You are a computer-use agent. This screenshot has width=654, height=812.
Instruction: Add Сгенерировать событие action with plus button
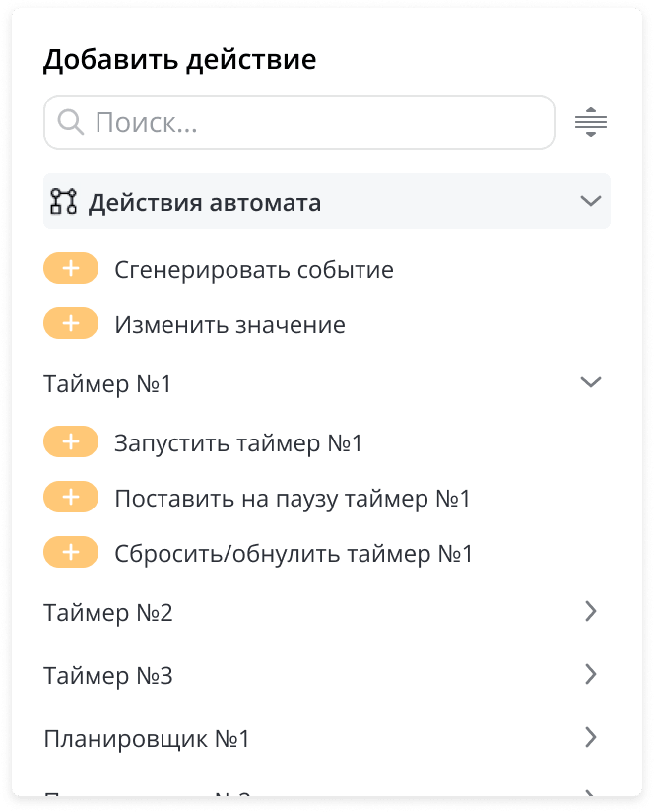71,268
